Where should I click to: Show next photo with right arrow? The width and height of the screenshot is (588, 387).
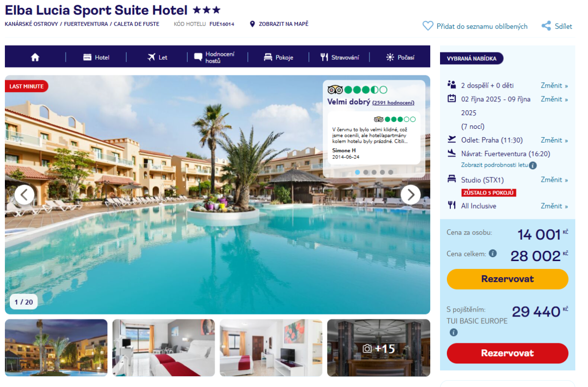tap(411, 194)
